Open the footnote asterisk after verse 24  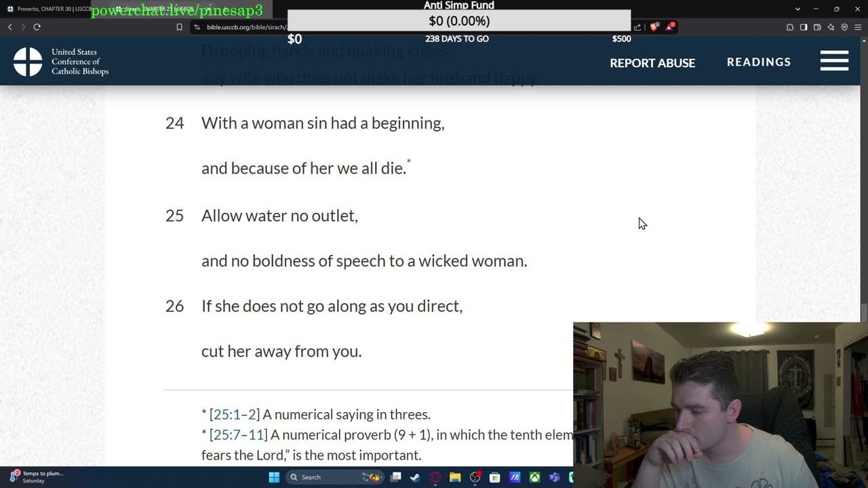tap(409, 161)
